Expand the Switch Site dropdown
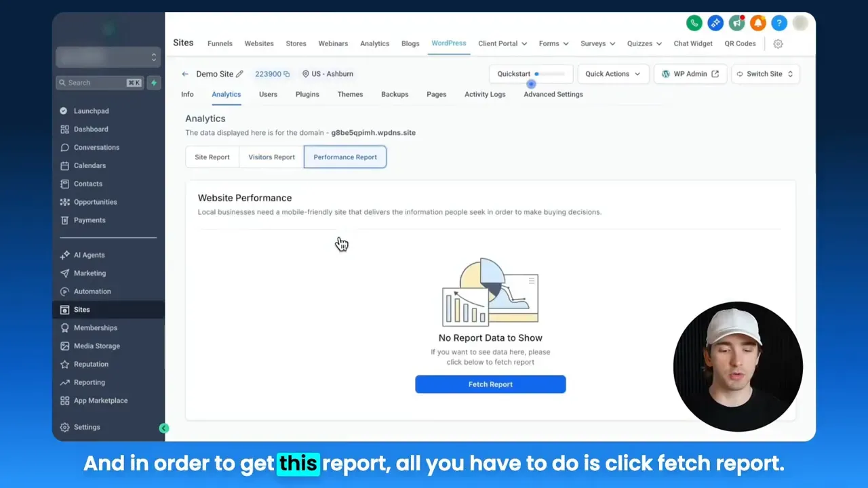Screen dimensions: 868x488 tap(765, 73)
